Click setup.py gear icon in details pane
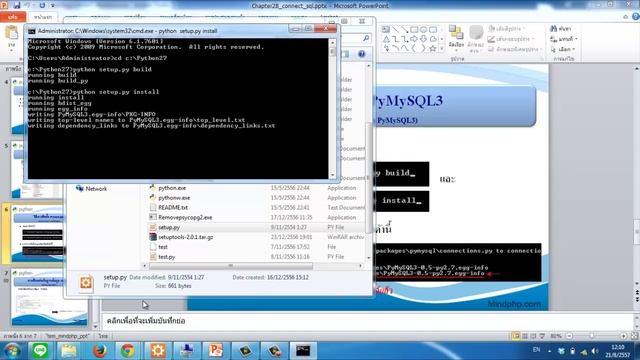The height and width of the screenshot is (360, 640). (x=86, y=282)
